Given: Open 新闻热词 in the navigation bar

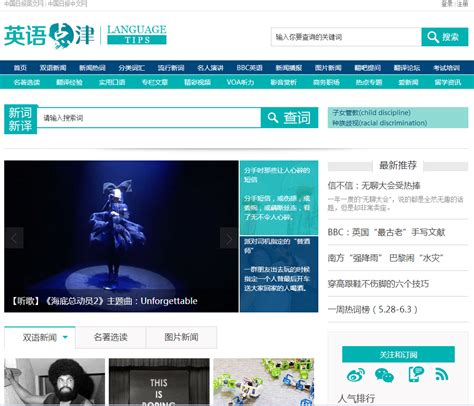Looking at the screenshot, I should 92,68.
